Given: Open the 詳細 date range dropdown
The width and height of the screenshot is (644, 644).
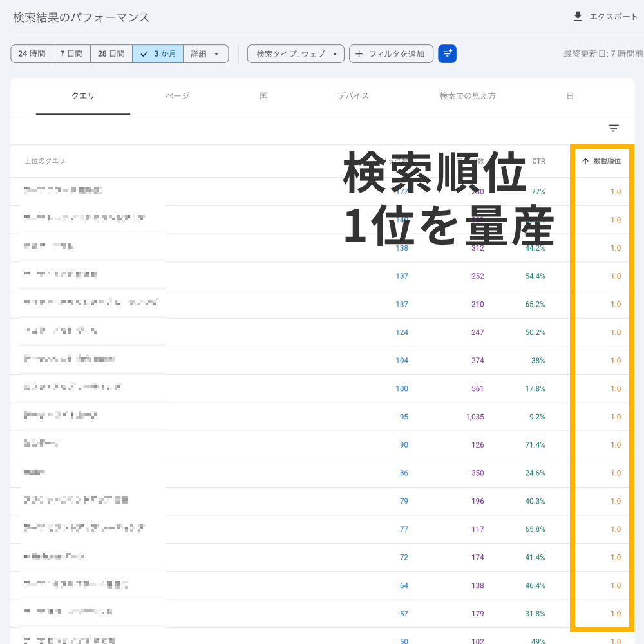Looking at the screenshot, I should [206, 54].
